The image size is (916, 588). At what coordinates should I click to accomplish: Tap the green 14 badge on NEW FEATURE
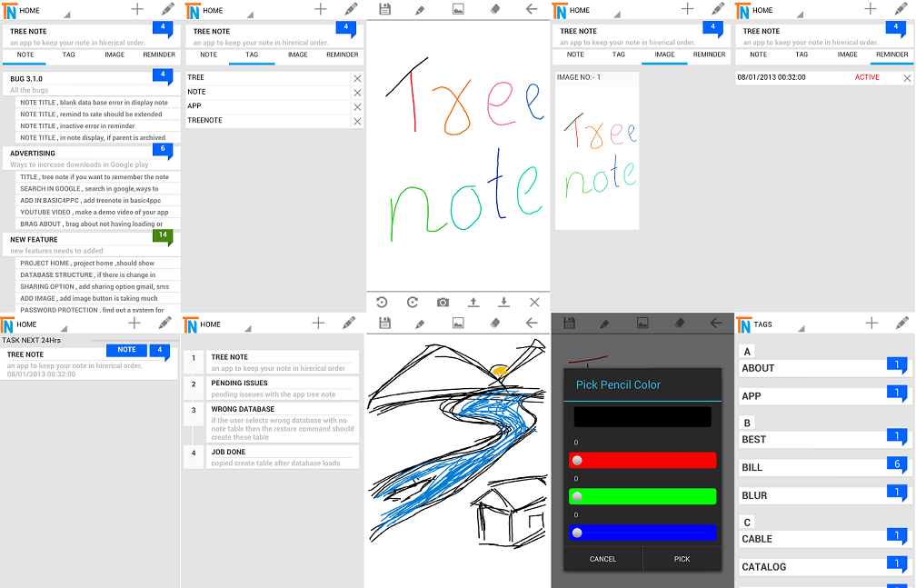coord(163,236)
